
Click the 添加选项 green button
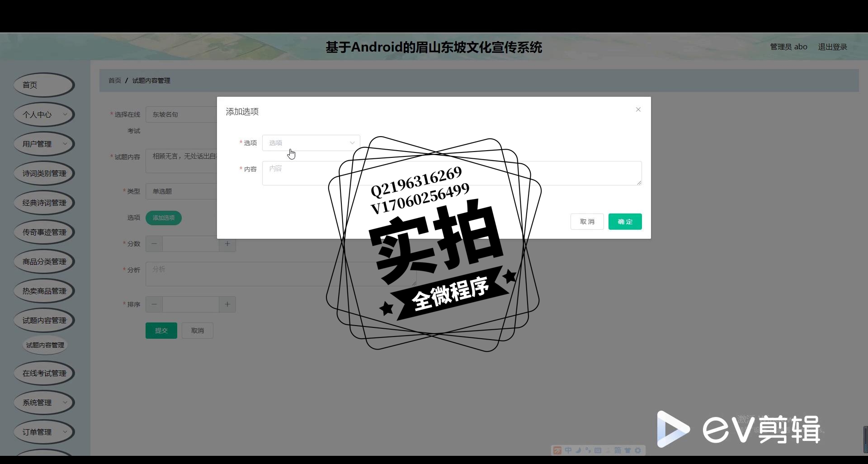[164, 218]
